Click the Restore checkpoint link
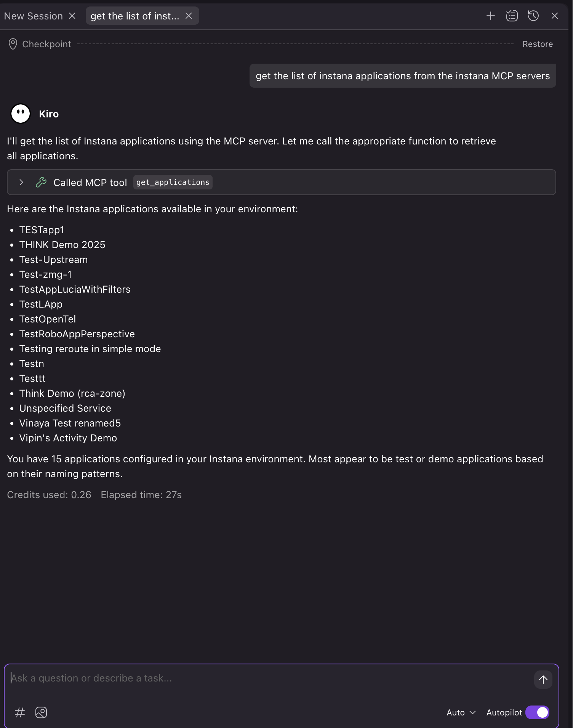 click(x=538, y=44)
